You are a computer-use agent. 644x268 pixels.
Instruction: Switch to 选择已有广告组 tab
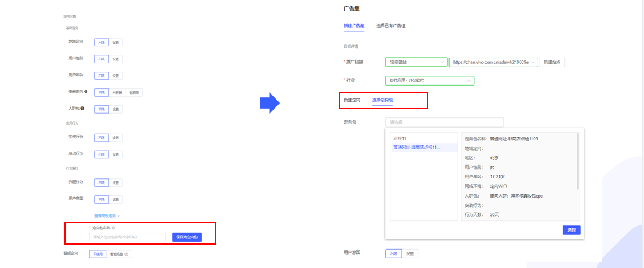pyautogui.click(x=391, y=26)
